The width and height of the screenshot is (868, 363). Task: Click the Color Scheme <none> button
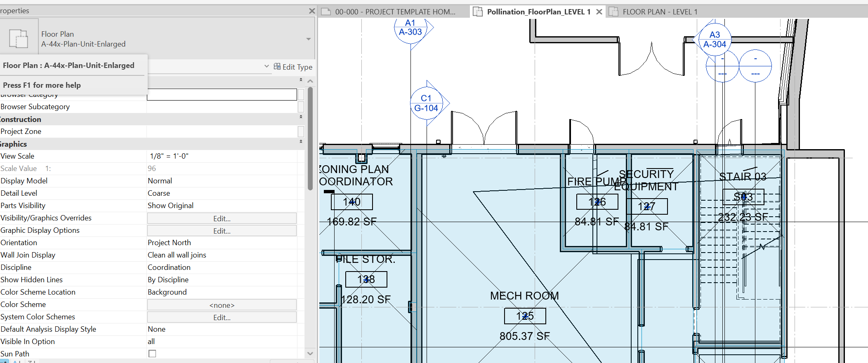click(x=222, y=305)
